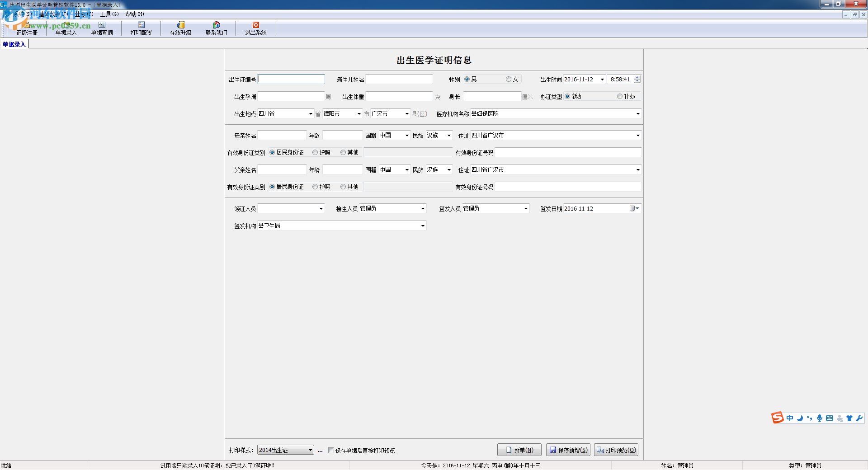Expand 四川省 province dropdown
The width and height of the screenshot is (868, 470).
311,114
